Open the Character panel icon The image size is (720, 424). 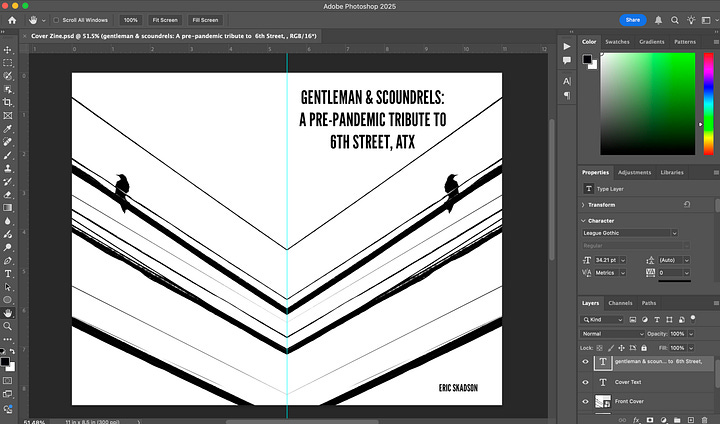pyautogui.click(x=567, y=80)
